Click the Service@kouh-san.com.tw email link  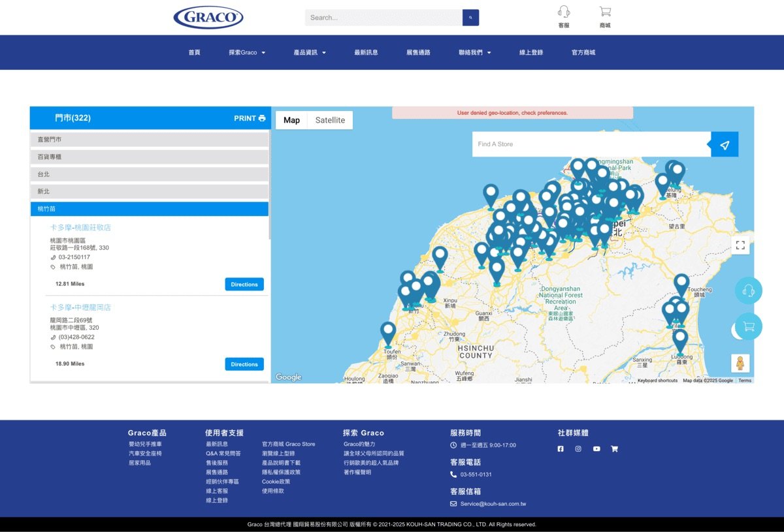click(x=493, y=504)
